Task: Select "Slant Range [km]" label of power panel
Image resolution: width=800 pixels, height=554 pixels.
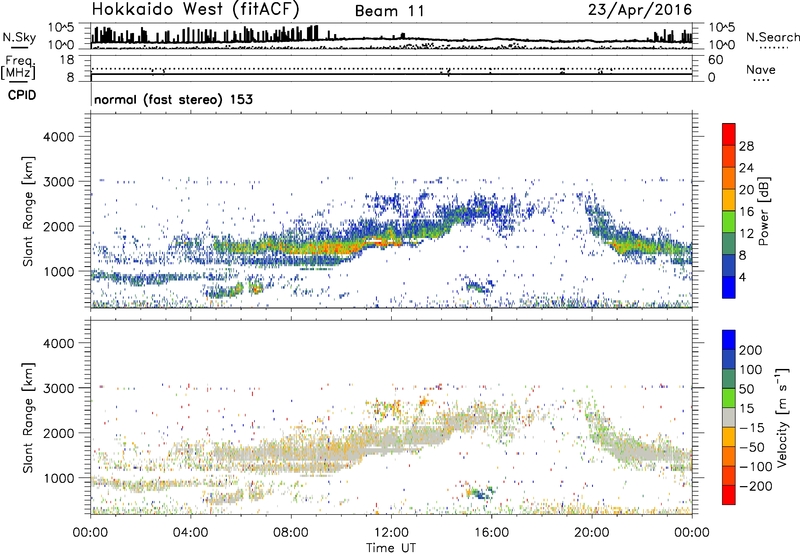Action: pyautogui.click(x=28, y=211)
